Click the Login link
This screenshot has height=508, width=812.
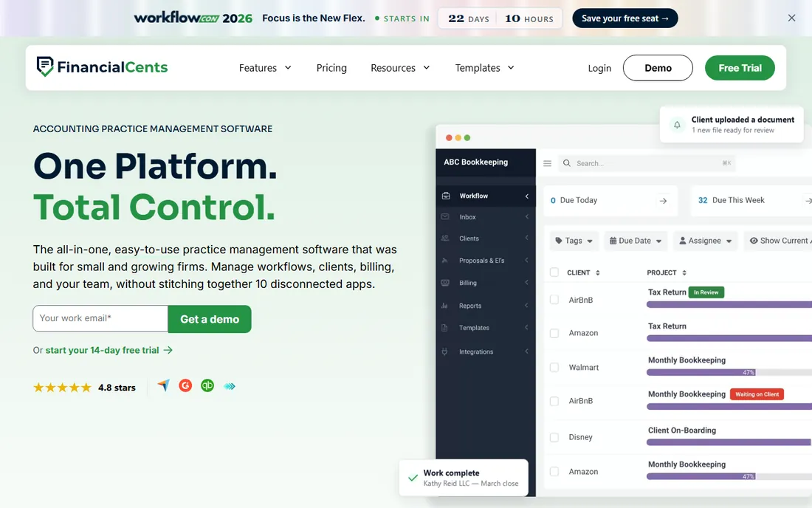pos(599,68)
